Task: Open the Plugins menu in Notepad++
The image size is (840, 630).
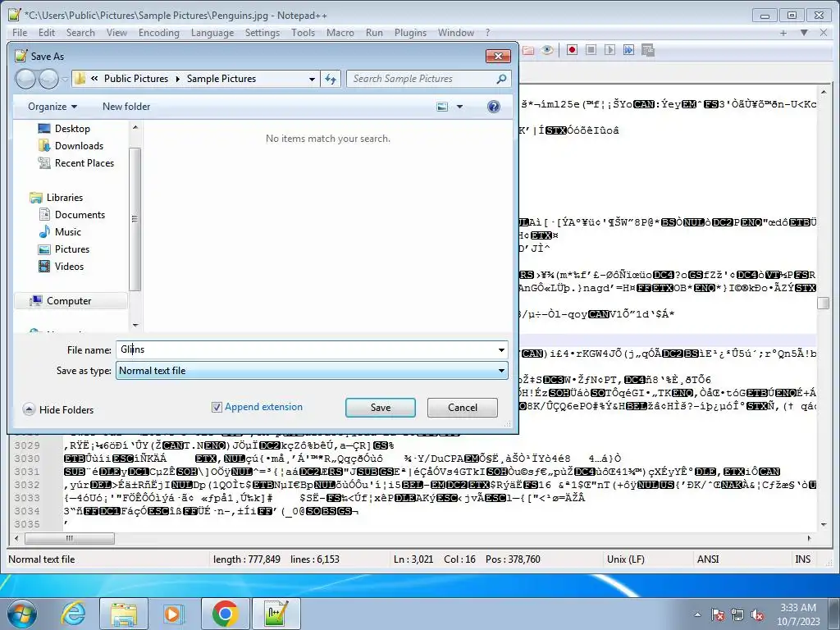Action: (410, 33)
